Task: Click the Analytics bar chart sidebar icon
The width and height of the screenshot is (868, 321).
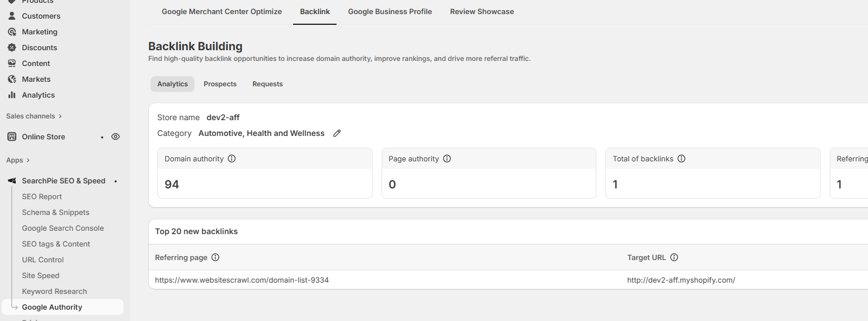Action: pyautogui.click(x=12, y=95)
